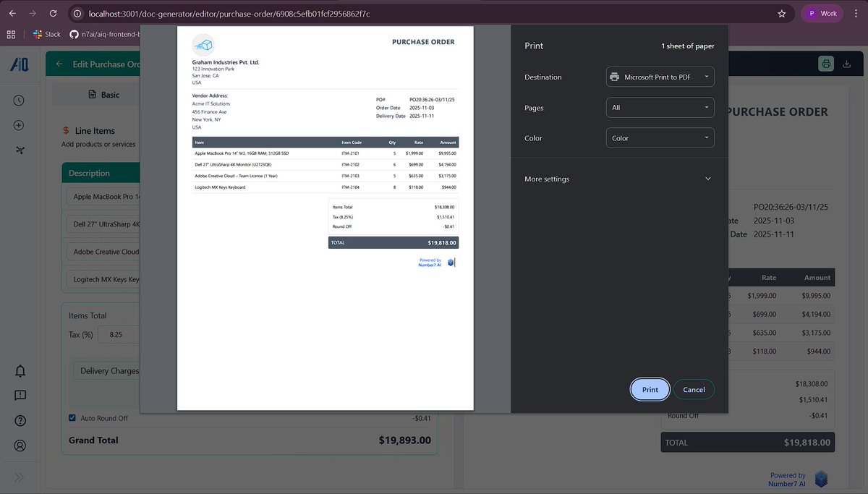The width and height of the screenshot is (868, 494).
Task: Expand the sidebar with double chevron
Action: (20, 477)
